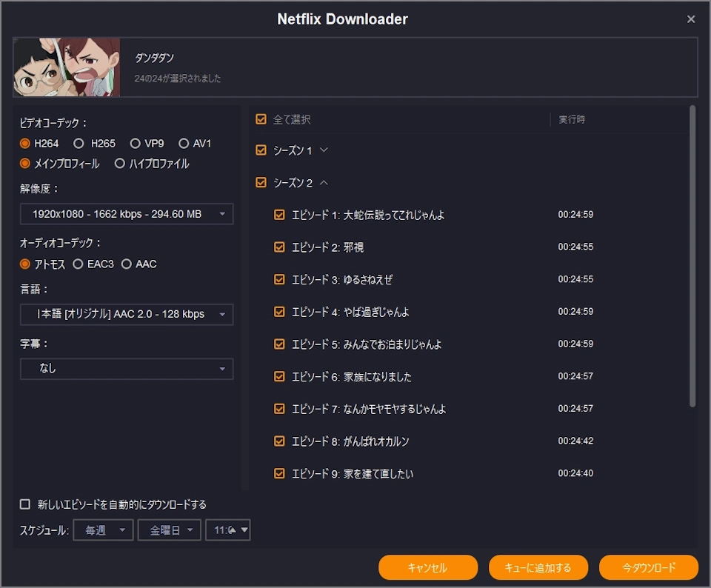Click the ダンダダン show thumbnail

point(67,67)
